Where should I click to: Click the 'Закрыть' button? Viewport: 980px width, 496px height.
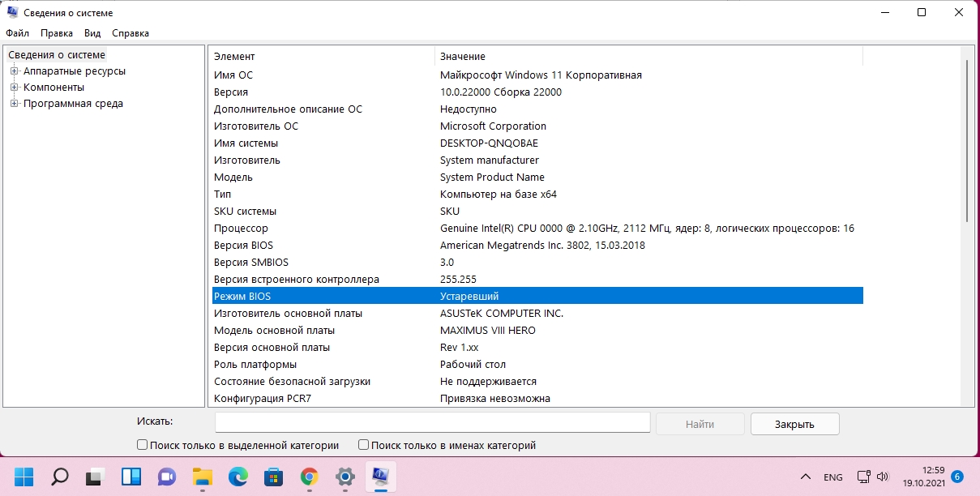(x=794, y=424)
